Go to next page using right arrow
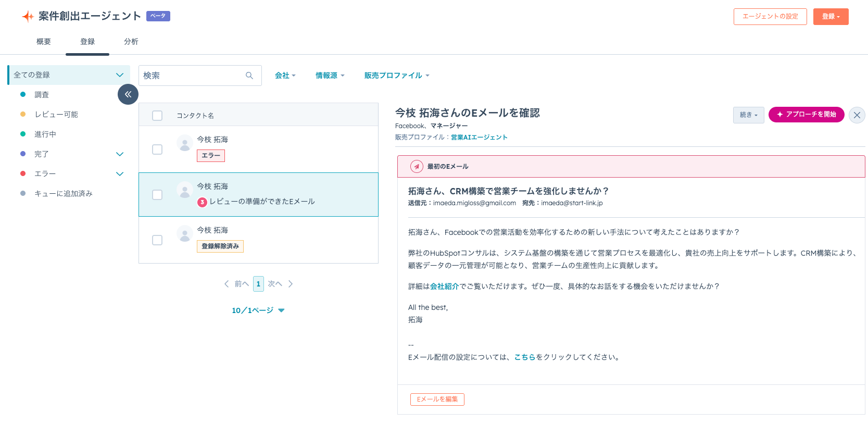This screenshot has width=868, height=424. 291,284
